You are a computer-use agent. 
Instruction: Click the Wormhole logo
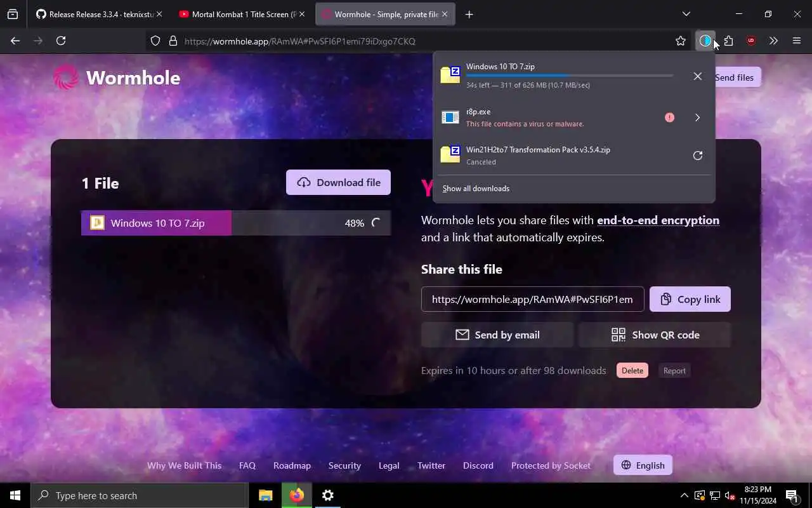[117, 77]
